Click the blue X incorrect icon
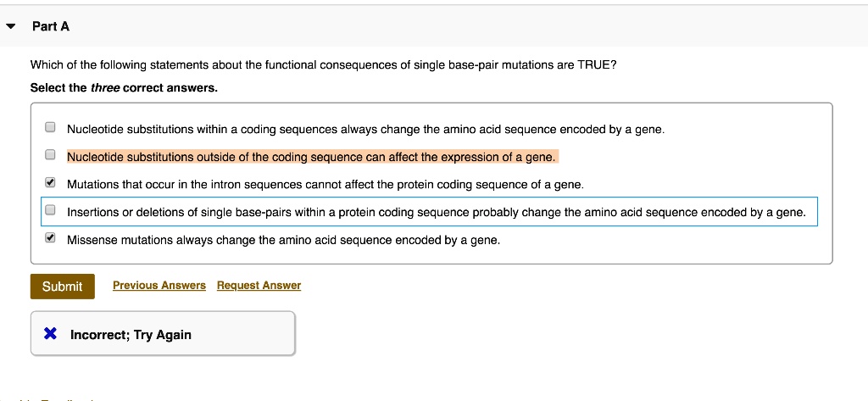 coord(51,334)
